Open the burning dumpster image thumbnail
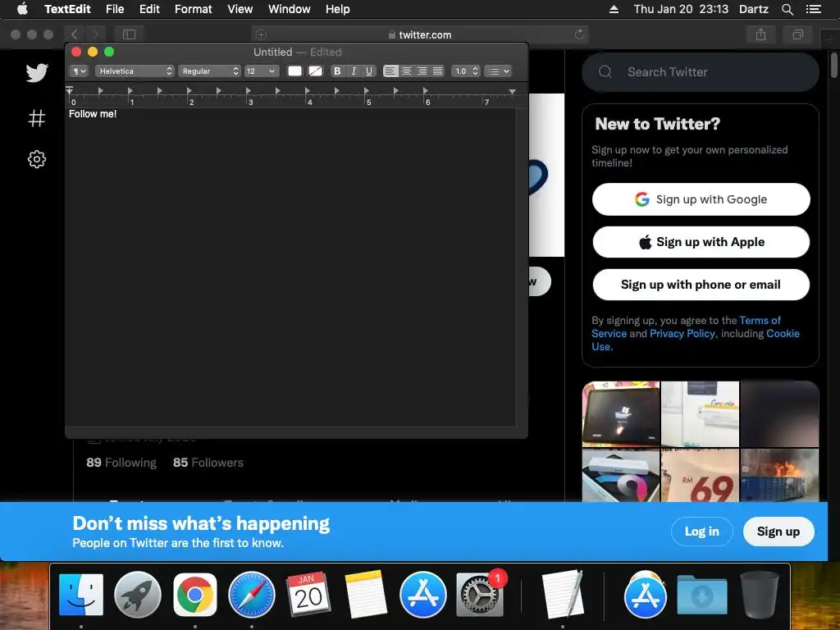840x630 pixels. (x=780, y=476)
